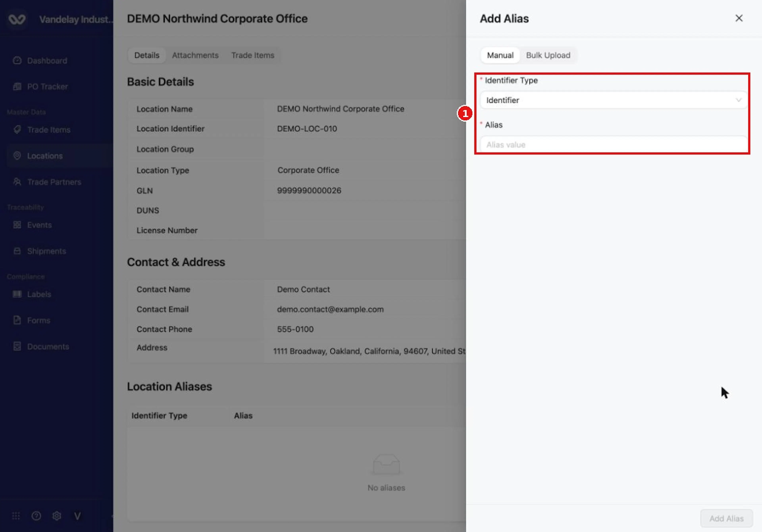Click the Corporate Office location type value
Viewport: 762px width, 532px height.
(x=308, y=170)
